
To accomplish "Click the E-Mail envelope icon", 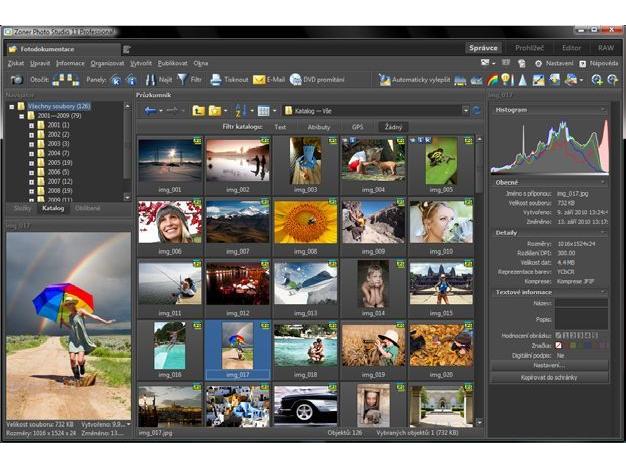I will pos(259,80).
